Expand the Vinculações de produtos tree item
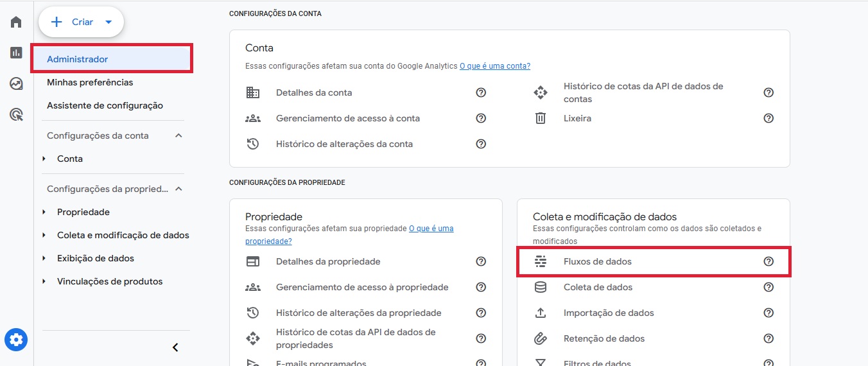Viewport: 868px width, 366px height. point(44,281)
